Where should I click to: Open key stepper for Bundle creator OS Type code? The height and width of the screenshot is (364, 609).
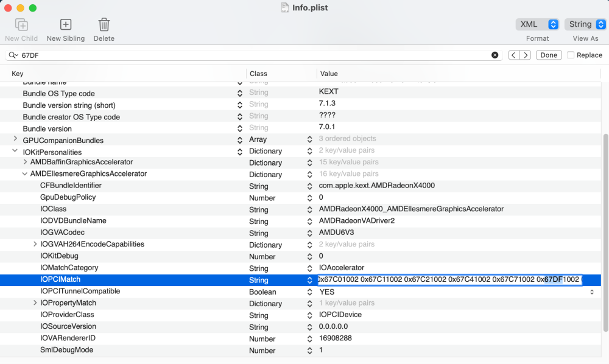[x=239, y=117]
